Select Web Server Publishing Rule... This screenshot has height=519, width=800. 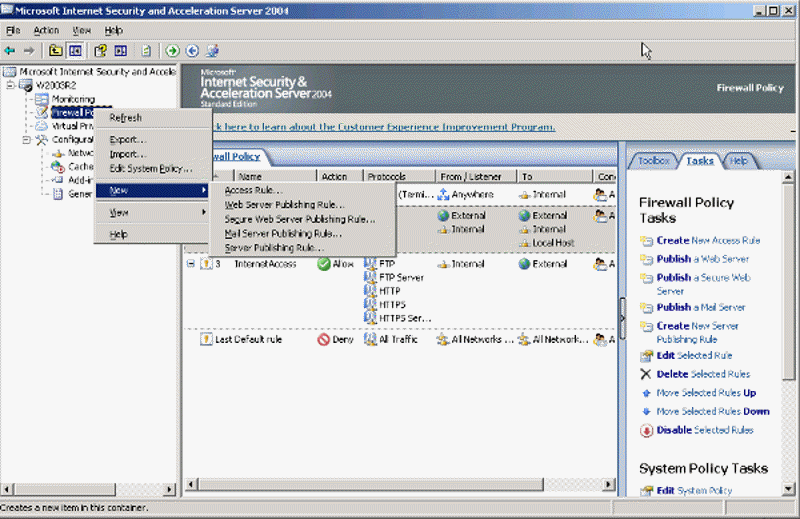(302, 205)
